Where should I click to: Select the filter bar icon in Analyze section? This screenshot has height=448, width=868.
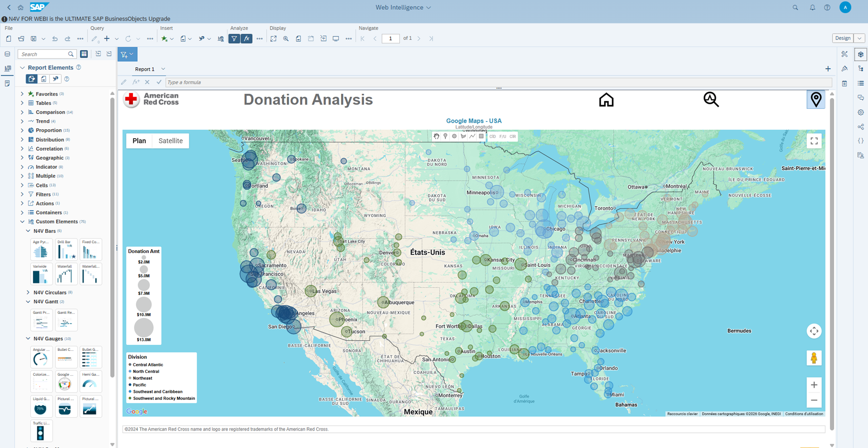click(x=234, y=39)
